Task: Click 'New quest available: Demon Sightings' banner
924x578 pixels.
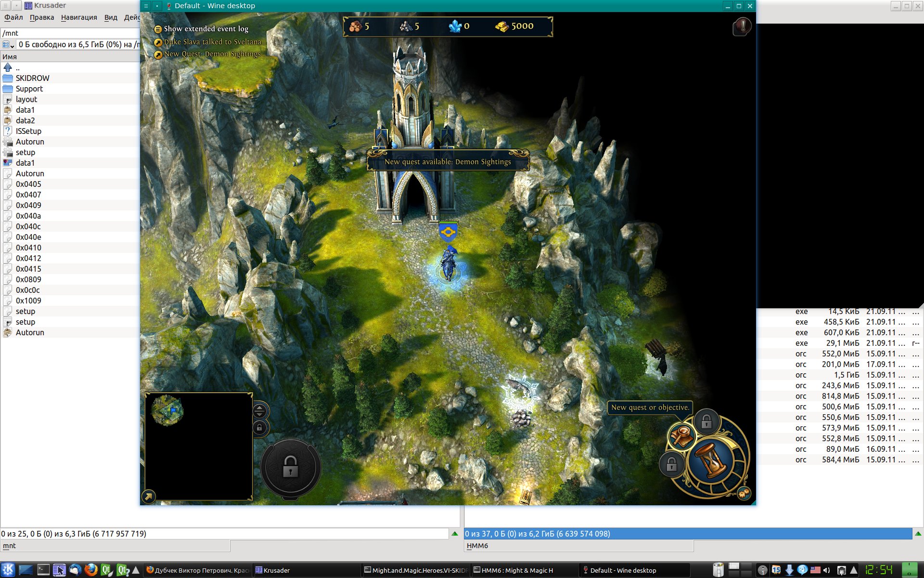Action: [448, 161]
